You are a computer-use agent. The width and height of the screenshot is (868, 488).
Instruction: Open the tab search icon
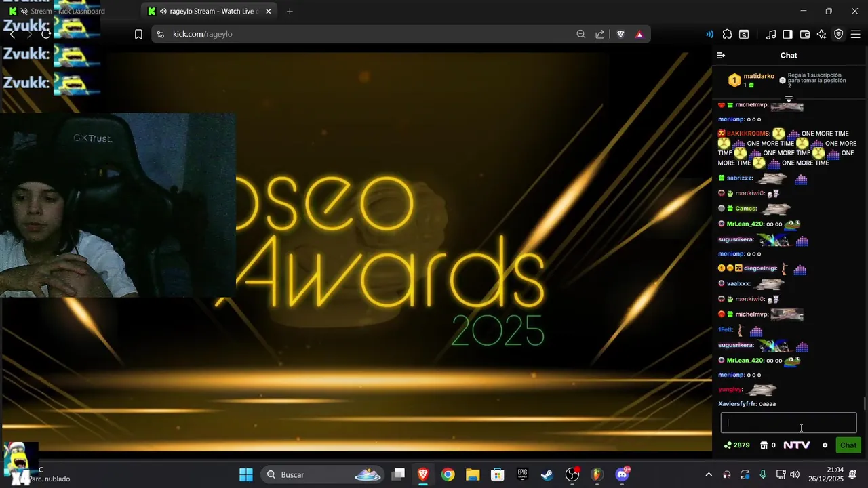pos(744,34)
